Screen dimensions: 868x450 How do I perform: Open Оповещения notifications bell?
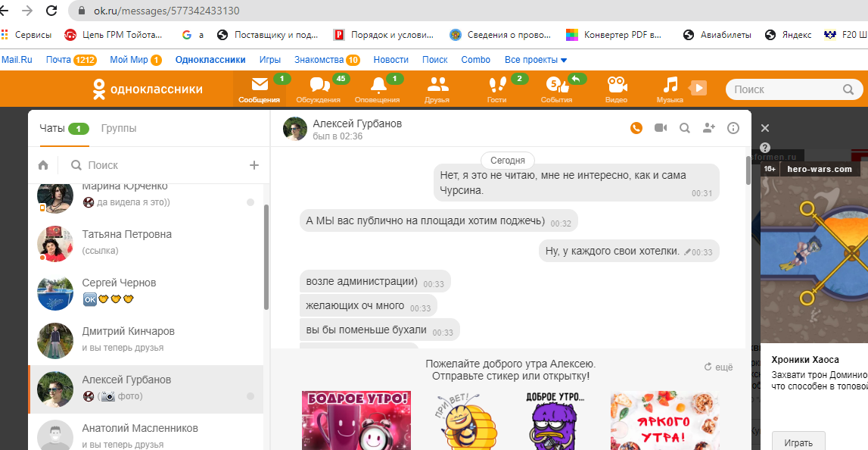coord(377,89)
